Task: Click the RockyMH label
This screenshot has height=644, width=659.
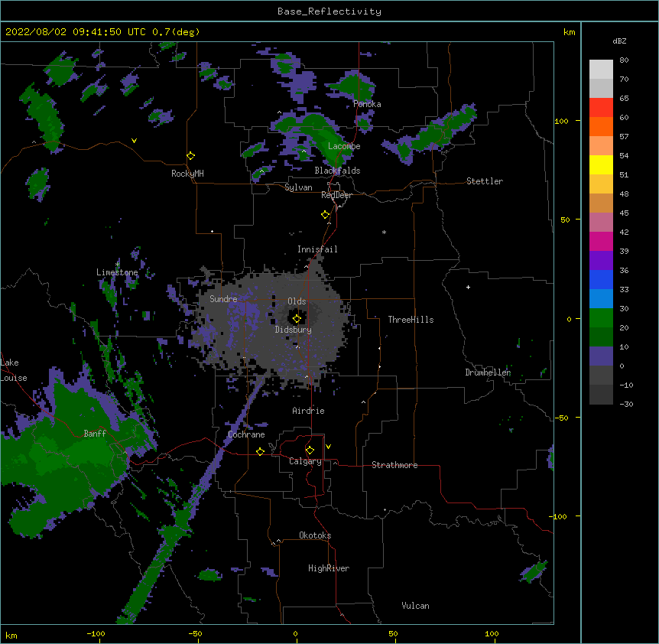Action: tap(187, 174)
